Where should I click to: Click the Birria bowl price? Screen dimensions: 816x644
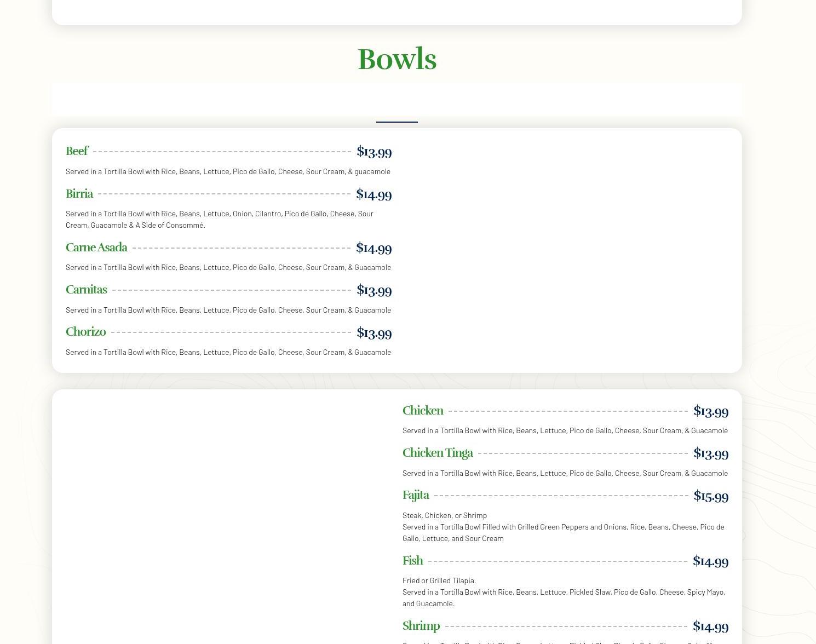coord(373,194)
